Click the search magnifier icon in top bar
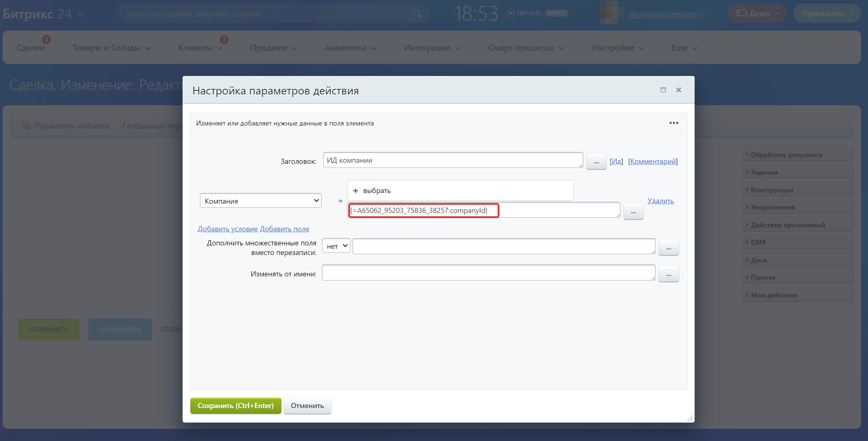 (417, 14)
